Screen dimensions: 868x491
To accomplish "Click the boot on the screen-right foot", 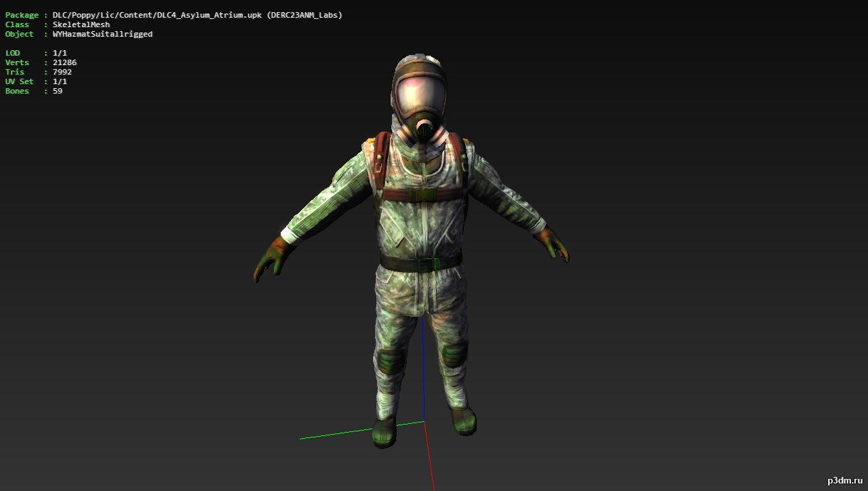I will 463,418.
